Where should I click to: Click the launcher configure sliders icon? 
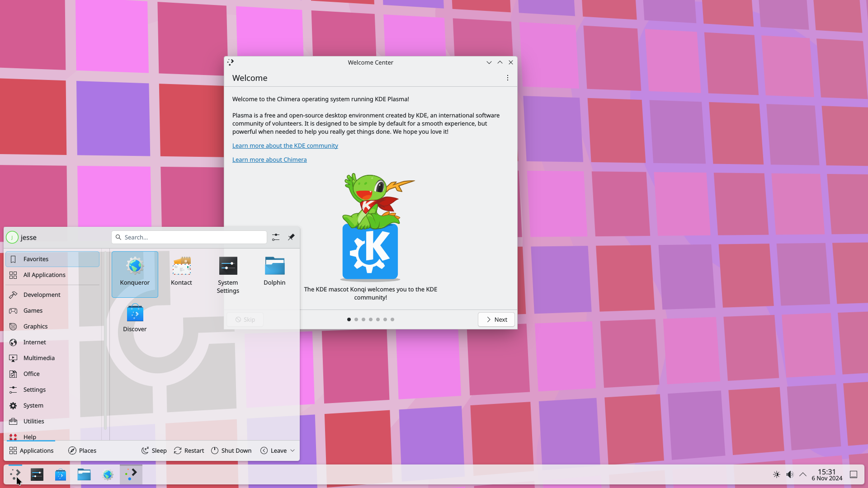click(276, 237)
